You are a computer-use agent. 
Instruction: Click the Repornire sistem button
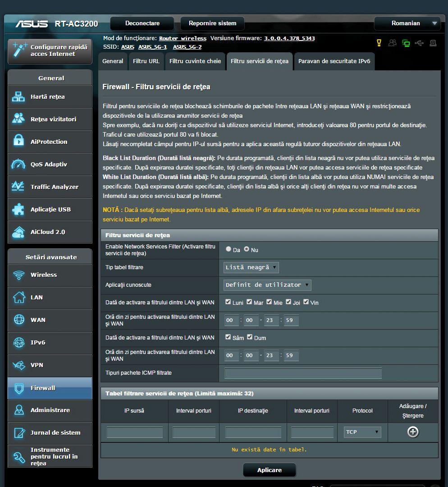pyautogui.click(x=212, y=23)
